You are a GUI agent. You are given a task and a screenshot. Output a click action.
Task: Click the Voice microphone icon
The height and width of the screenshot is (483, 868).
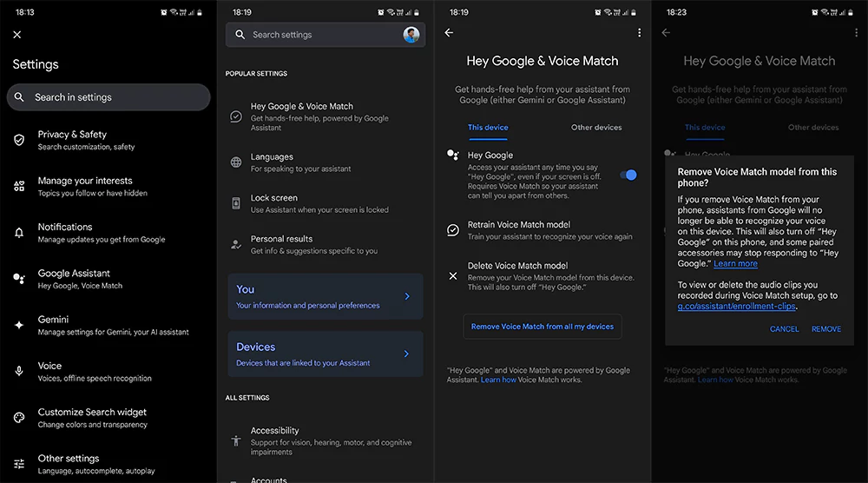[19, 371]
